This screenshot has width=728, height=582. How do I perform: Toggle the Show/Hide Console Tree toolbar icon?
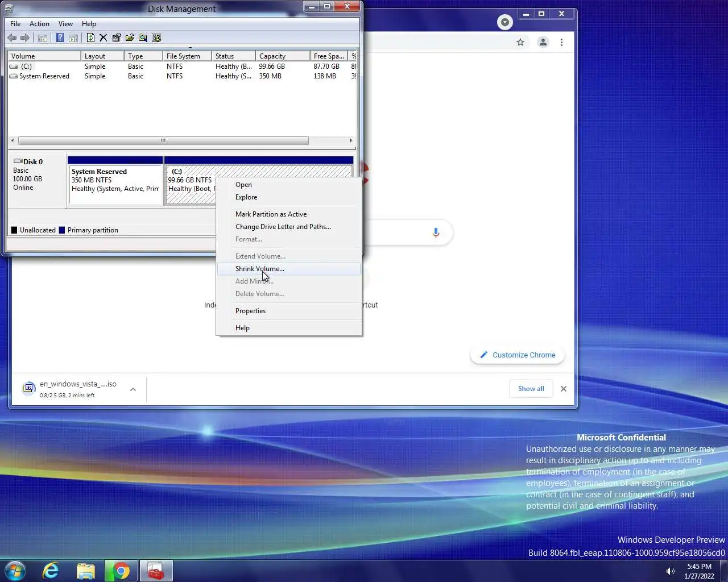click(x=42, y=38)
